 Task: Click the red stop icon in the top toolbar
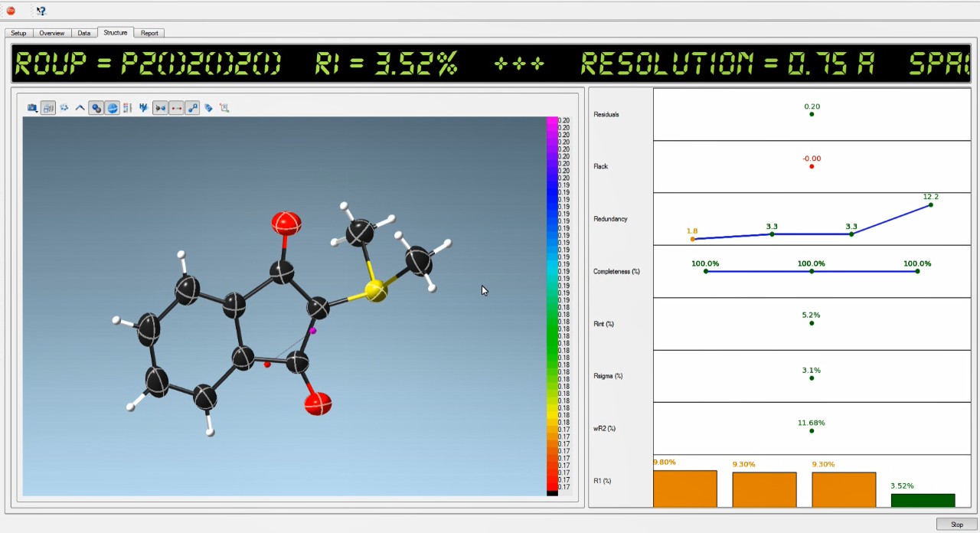pyautogui.click(x=11, y=11)
